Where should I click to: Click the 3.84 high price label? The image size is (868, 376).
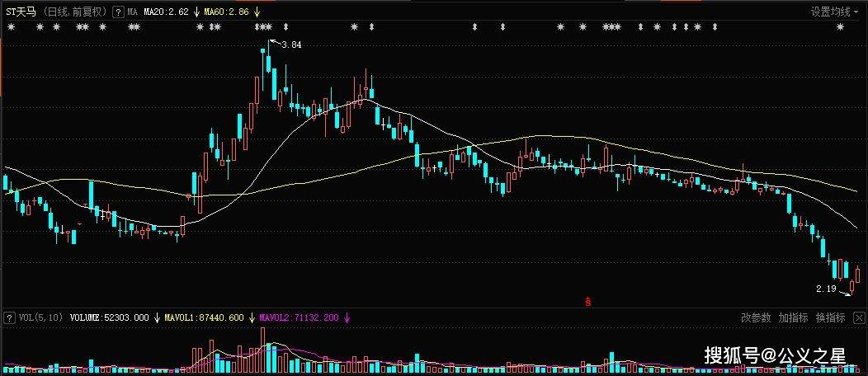291,45
